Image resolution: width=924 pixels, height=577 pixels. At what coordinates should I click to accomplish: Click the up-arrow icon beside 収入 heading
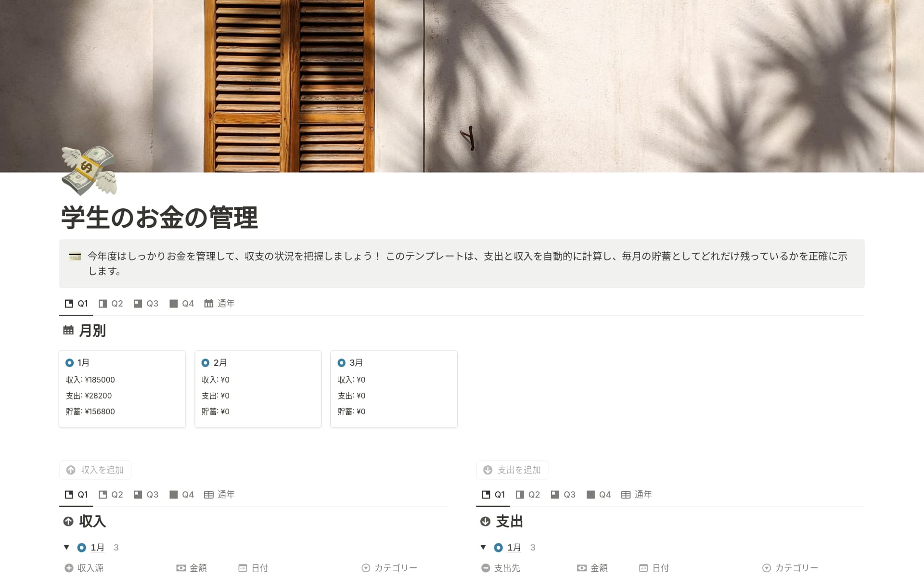coord(68,521)
